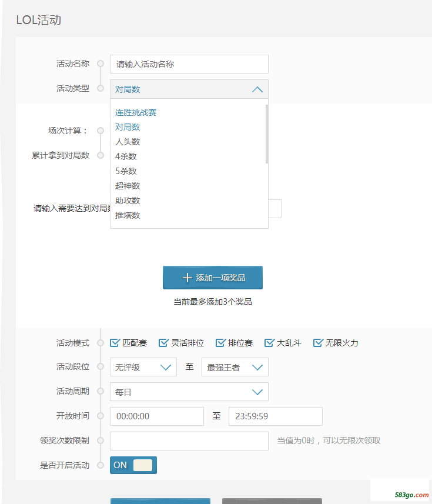
Task: Select 人头数 option
Action: 128,142
